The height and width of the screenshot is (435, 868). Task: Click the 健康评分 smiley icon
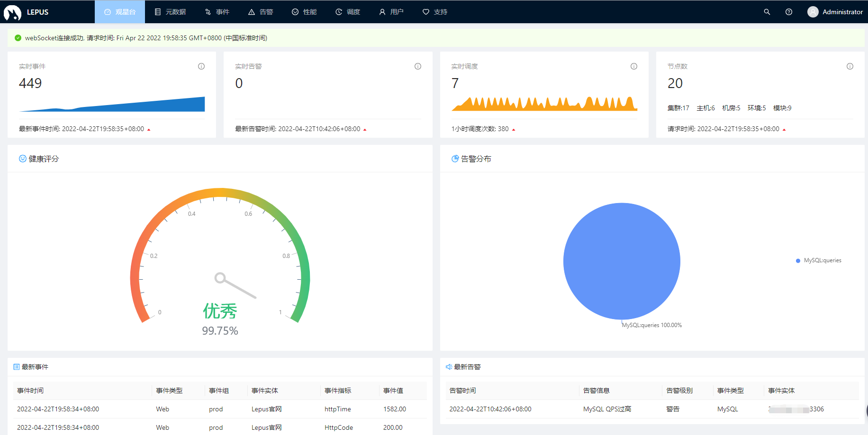(22, 159)
